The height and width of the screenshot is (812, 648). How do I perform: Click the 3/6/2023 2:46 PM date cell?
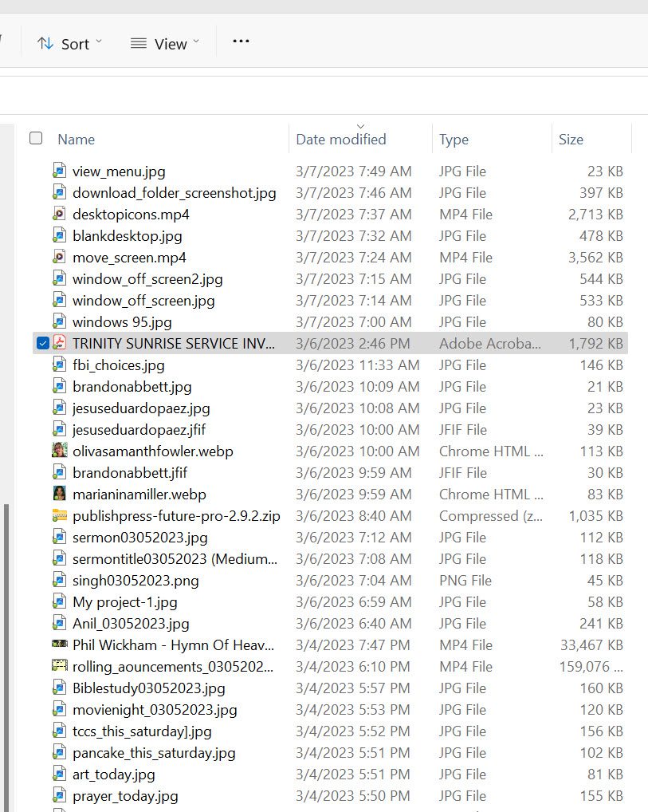pos(352,343)
